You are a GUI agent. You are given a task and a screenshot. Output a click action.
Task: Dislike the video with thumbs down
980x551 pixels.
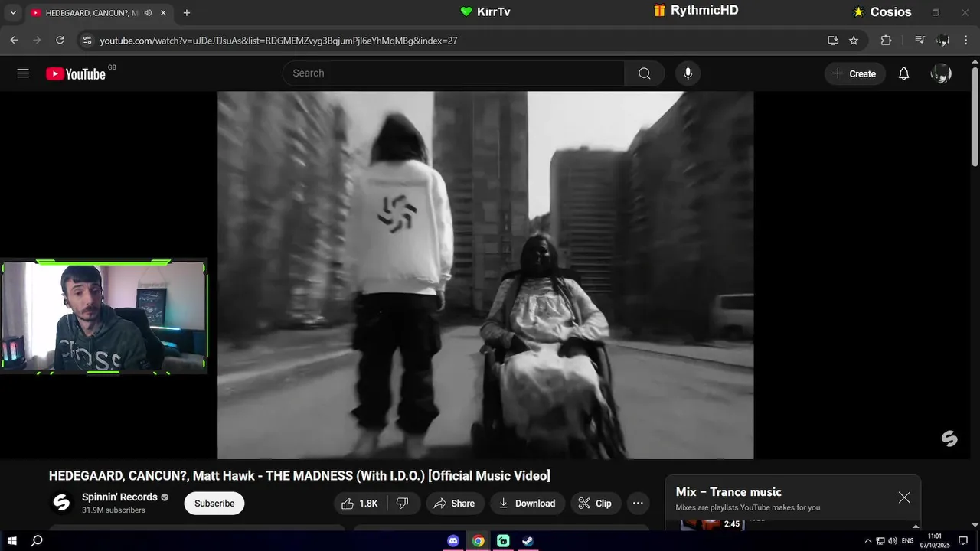(x=402, y=504)
